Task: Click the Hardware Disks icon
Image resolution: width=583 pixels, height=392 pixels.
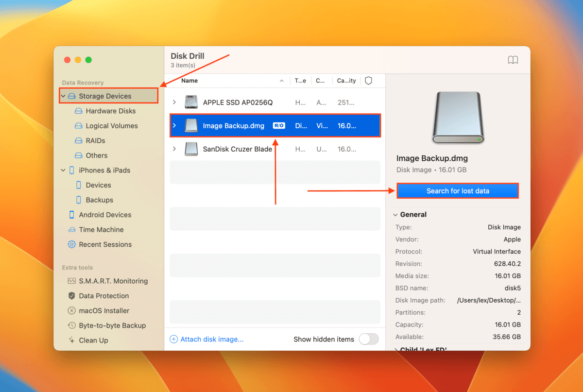Action: click(79, 111)
